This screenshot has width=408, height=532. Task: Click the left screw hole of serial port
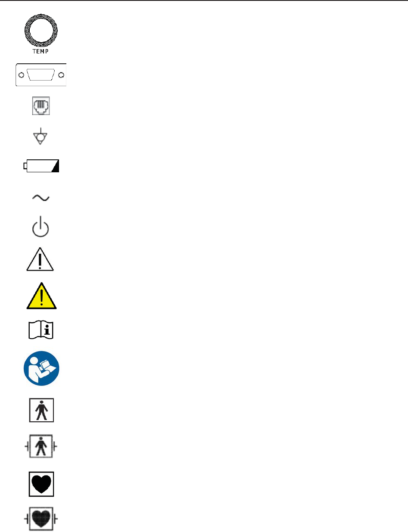tap(21, 75)
